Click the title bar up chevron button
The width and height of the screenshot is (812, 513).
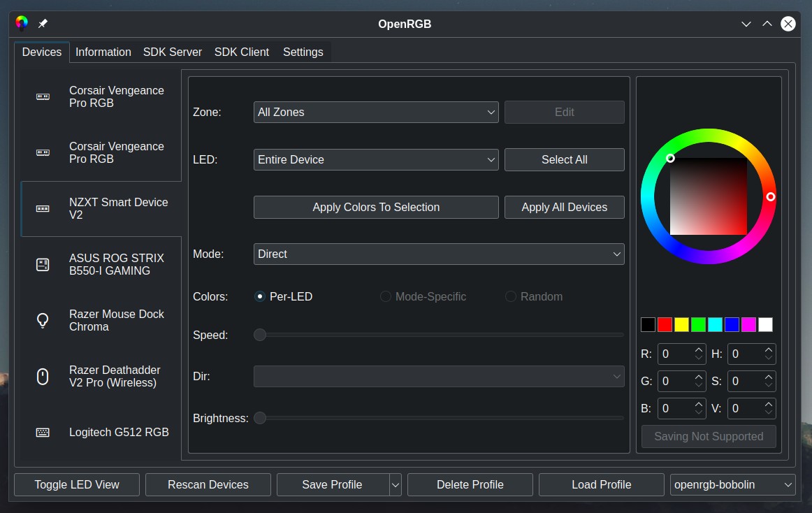tap(767, 24)
